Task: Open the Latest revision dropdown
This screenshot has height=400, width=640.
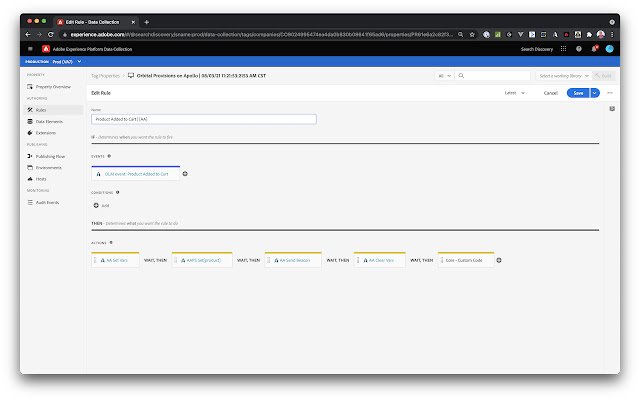Action: pyautogui.click(x=514, y=93)
